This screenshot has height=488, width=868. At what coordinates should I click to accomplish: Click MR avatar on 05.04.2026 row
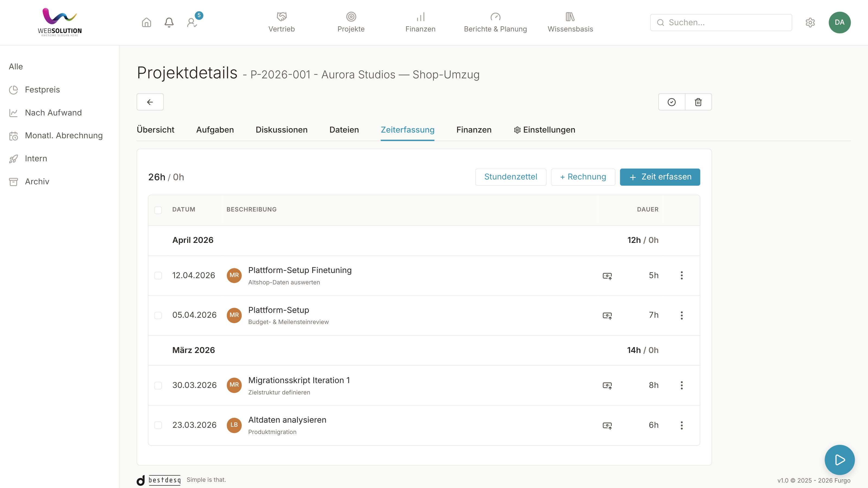tap(234, 315)
